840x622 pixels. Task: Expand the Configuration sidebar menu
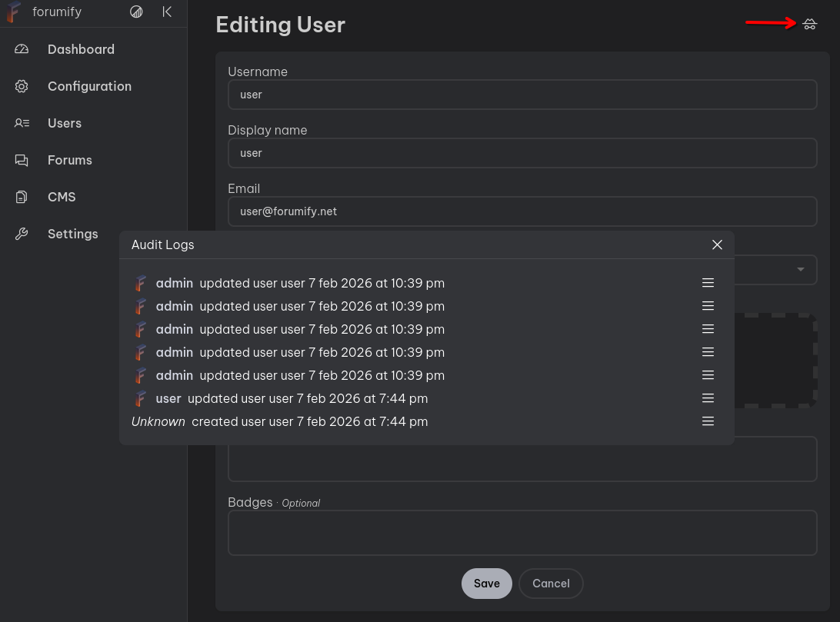click(88, 86)
